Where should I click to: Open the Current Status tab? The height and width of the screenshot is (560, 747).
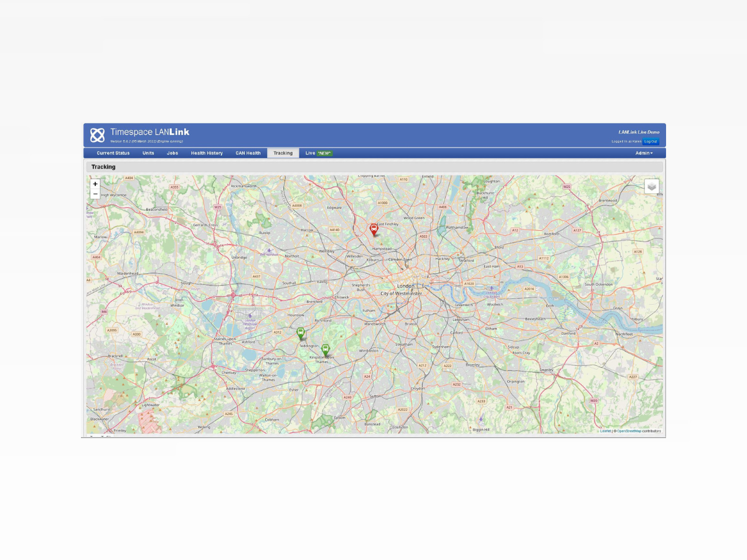pyautogui.click(x=113, y=153)
